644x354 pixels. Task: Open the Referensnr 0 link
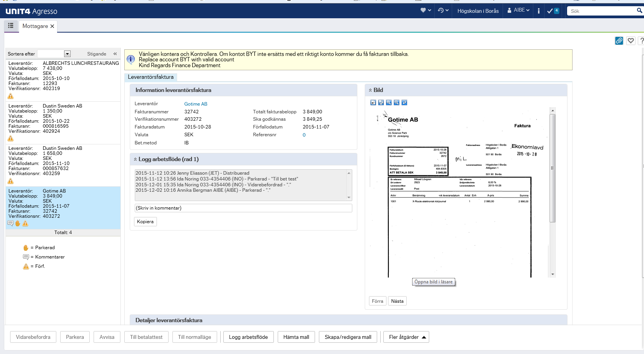304,135
